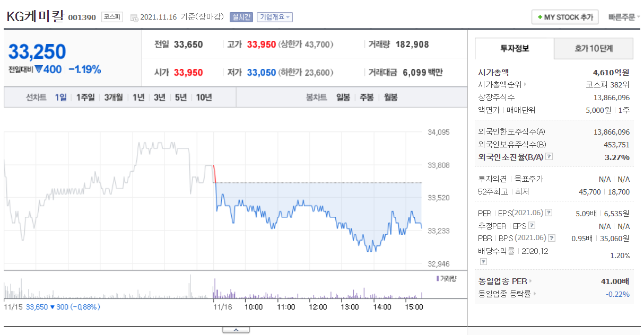Select the 5년 line chart period
644x335 pixels.
click(180, 98)
